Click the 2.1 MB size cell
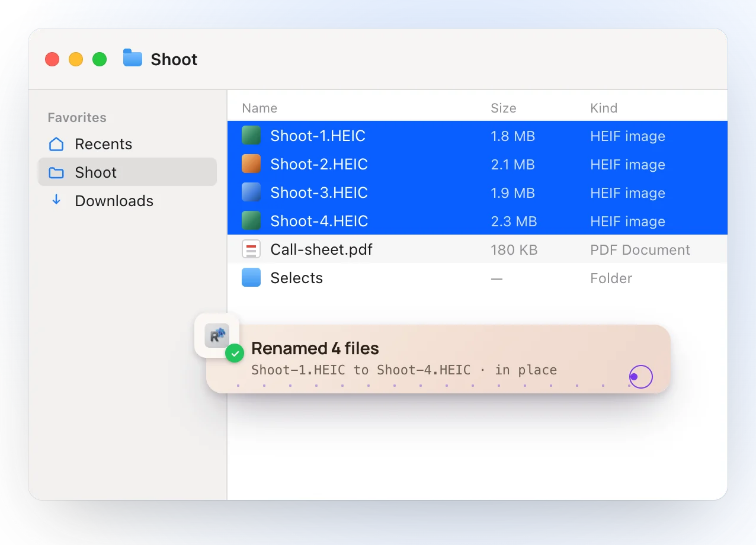Image resolution: width=756 pixels, height=545 pixels. click(512, 165)
